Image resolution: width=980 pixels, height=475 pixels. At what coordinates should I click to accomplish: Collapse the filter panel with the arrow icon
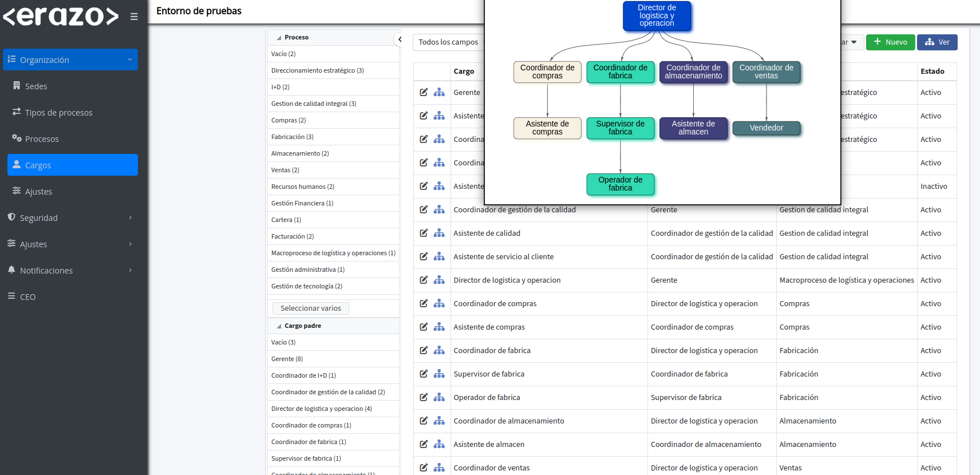[x=400, y=39]
